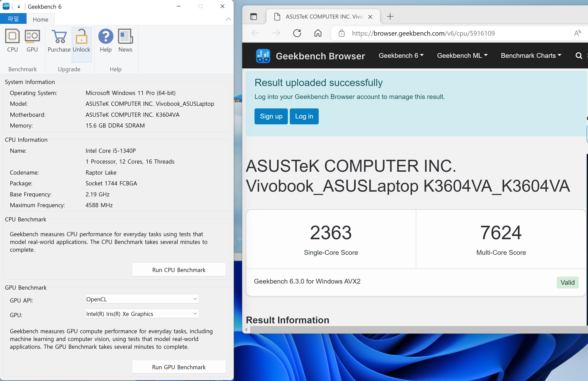The height and width of the screenshot is (381, 588).
Task: Click the browser tab actions icon
Action: (x=254, y=16)
